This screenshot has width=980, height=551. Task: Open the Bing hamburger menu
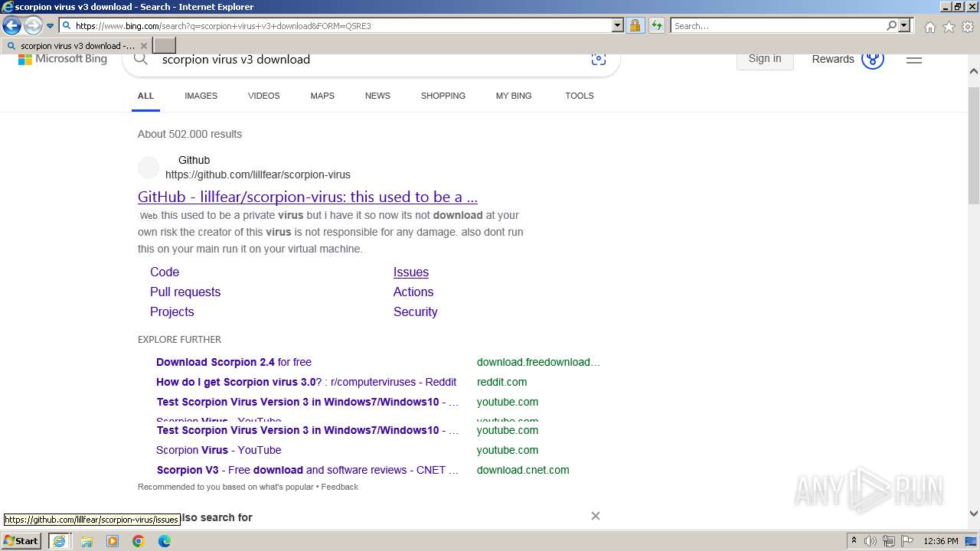pyautogui.click(x=914, y=59)
